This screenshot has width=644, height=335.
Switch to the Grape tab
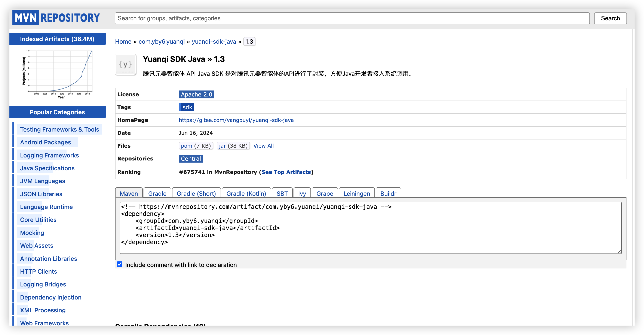(x=325, y=193)
